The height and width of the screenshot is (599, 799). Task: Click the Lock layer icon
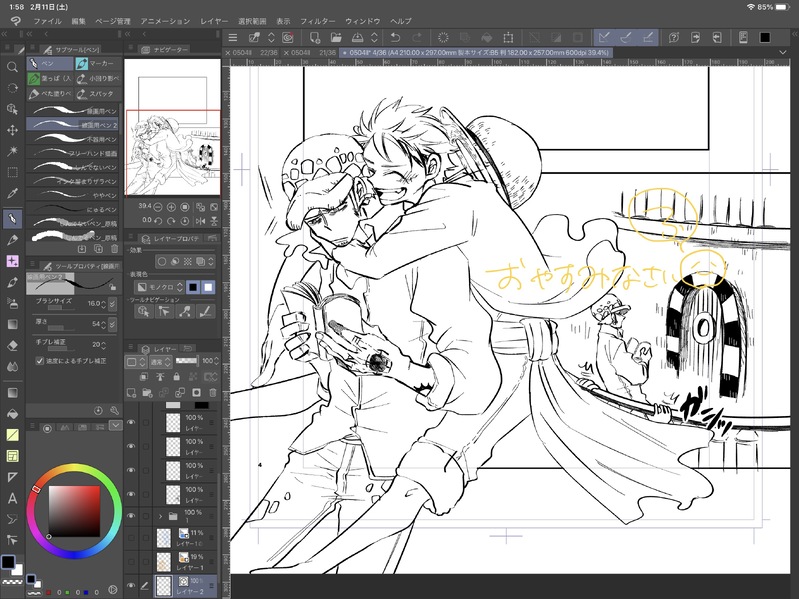tap(176, 377)
